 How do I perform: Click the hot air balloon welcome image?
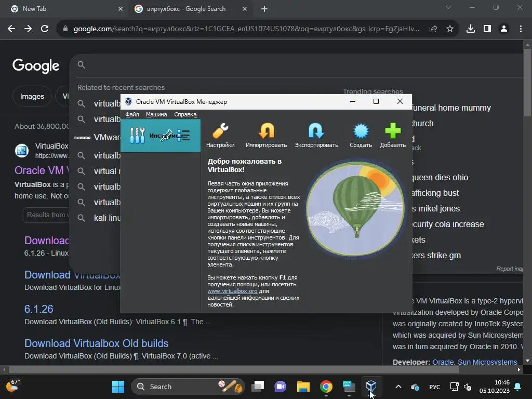tap(355, 209)
